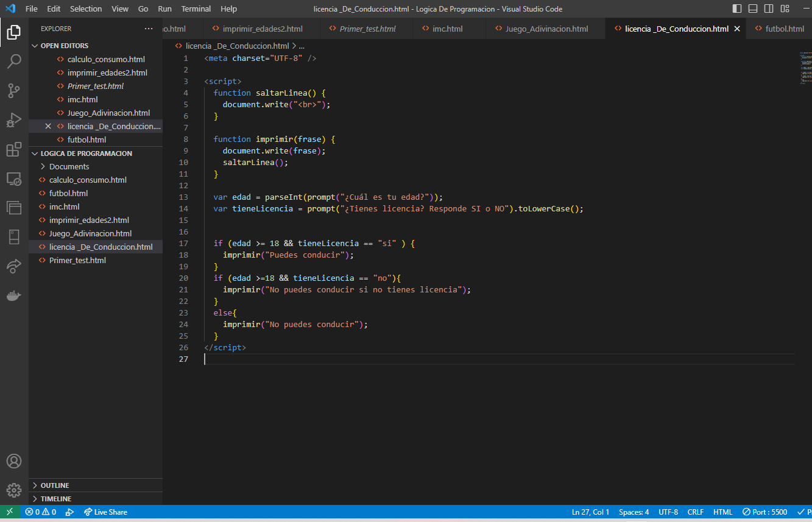This screenshot has height=522, width=812.
Task: Click Ln 27, Col 1 in status bar
Action: point(590,512)
